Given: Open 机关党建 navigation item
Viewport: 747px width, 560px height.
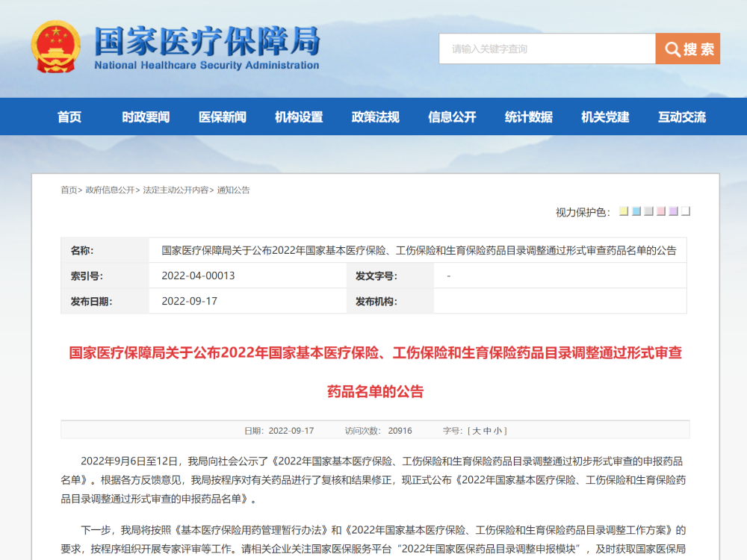Looking at the screenshot, I should (605, 116).
